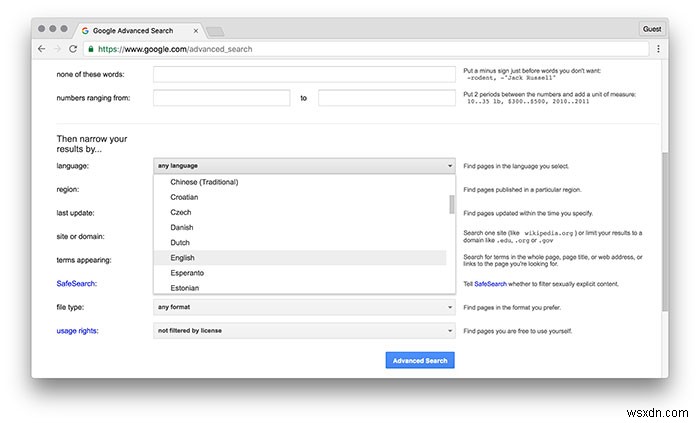Go back with the browser back arrow
The width and height of the screenshot is (700, 423).
tap(42, 49)
